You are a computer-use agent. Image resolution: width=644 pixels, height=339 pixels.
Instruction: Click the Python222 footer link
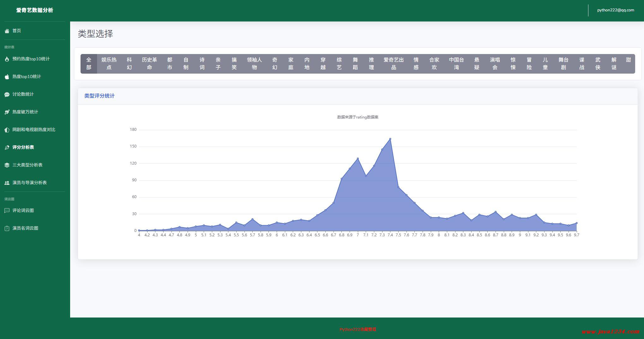[358, 329]
